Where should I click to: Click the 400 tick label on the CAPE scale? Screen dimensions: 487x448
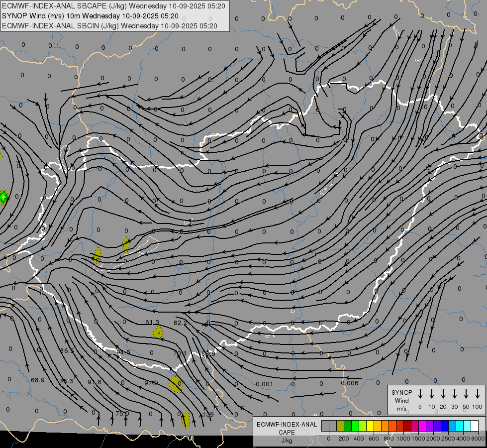pos(359,439)
